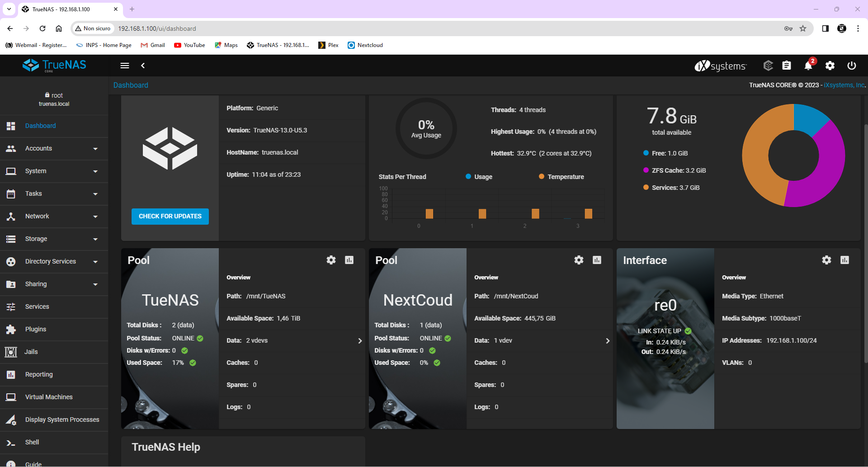Open the task manager clipboard icon
Screen dimensions: 868x467
pos(787,66)
